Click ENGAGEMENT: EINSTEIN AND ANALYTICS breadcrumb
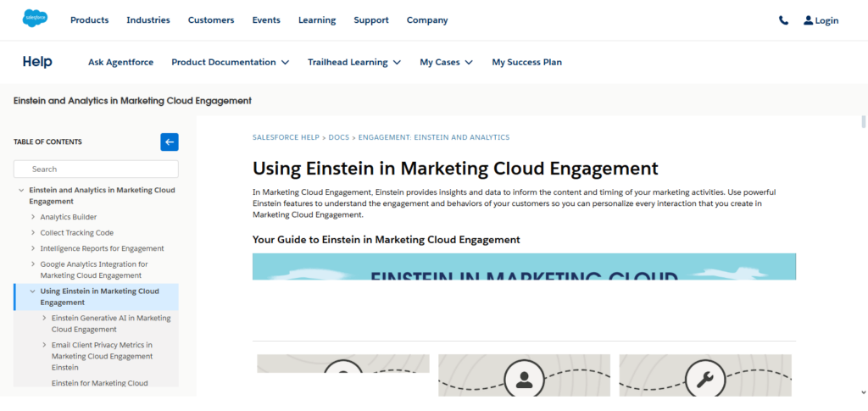Screen dimensions: 868x411 (434, 137)
